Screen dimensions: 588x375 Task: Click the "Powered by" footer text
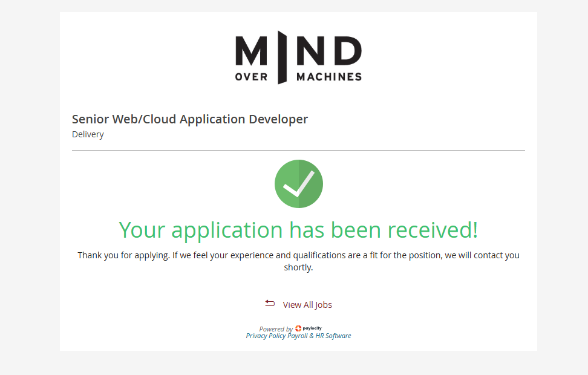[x=276, y=329]
